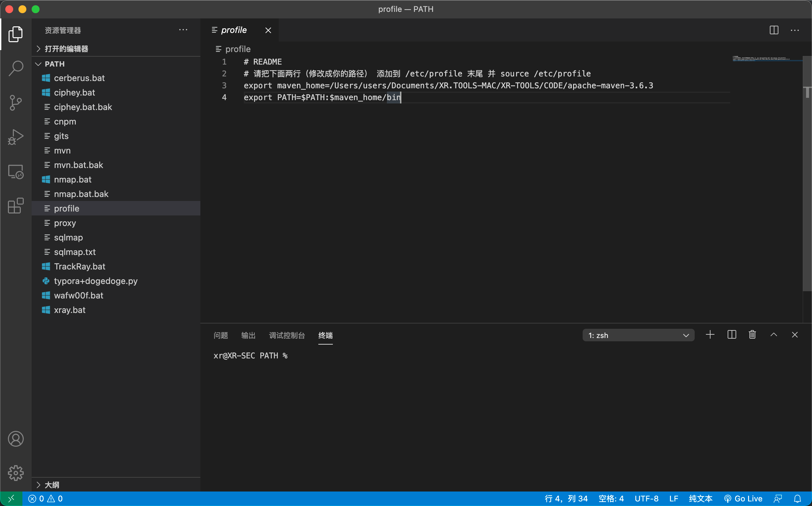
Task: Open Accounts menu icon
Action: pos(15,439)
